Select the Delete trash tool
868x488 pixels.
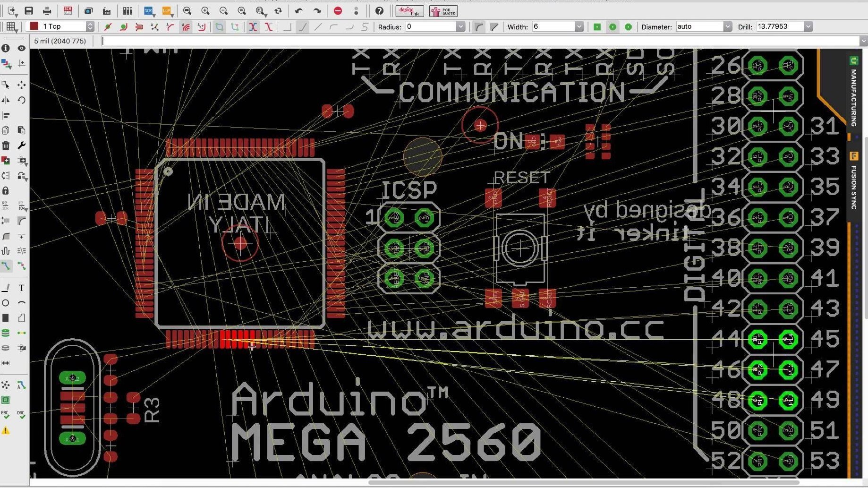point(6,145)
